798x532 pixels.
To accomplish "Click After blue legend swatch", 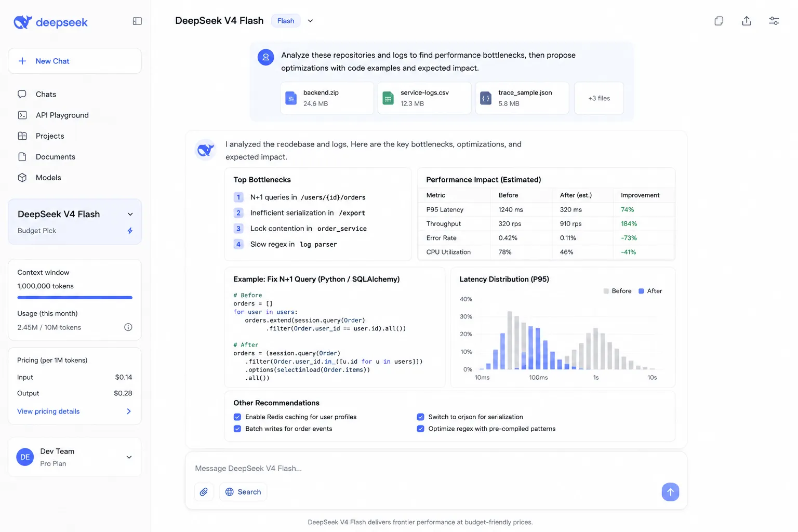I will 641,291.
